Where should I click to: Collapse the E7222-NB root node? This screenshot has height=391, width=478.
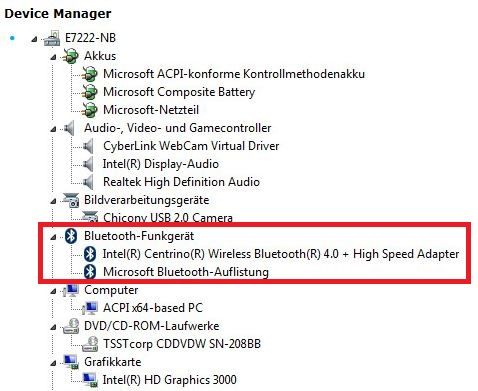coord(34,39)
